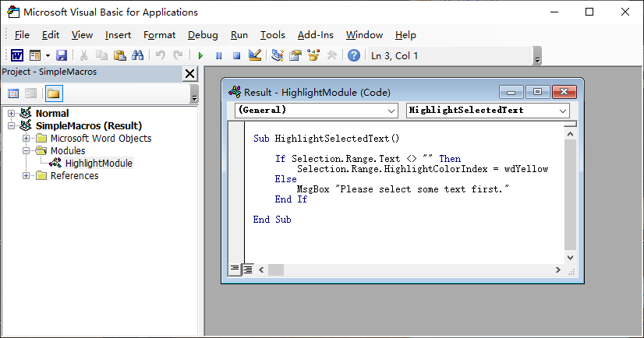This screenshot has width=644, height=338.
Task: Switch to Procedure View at the bottom left
Action: [x=235, y=269]
